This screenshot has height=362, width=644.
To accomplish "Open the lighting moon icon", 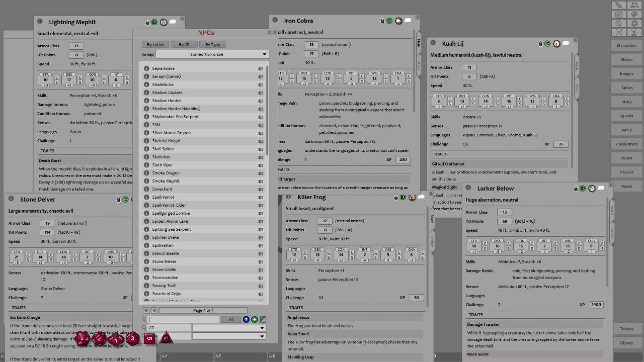I will pos(619,23).
